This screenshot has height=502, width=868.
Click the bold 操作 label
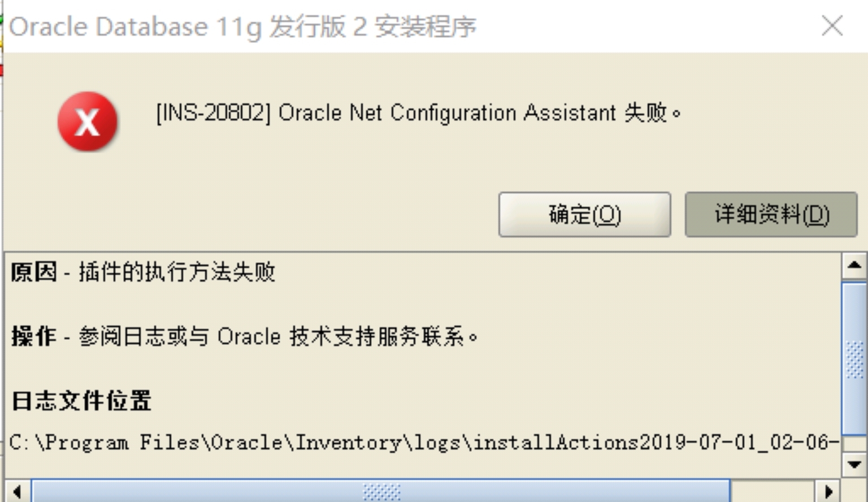34,336
